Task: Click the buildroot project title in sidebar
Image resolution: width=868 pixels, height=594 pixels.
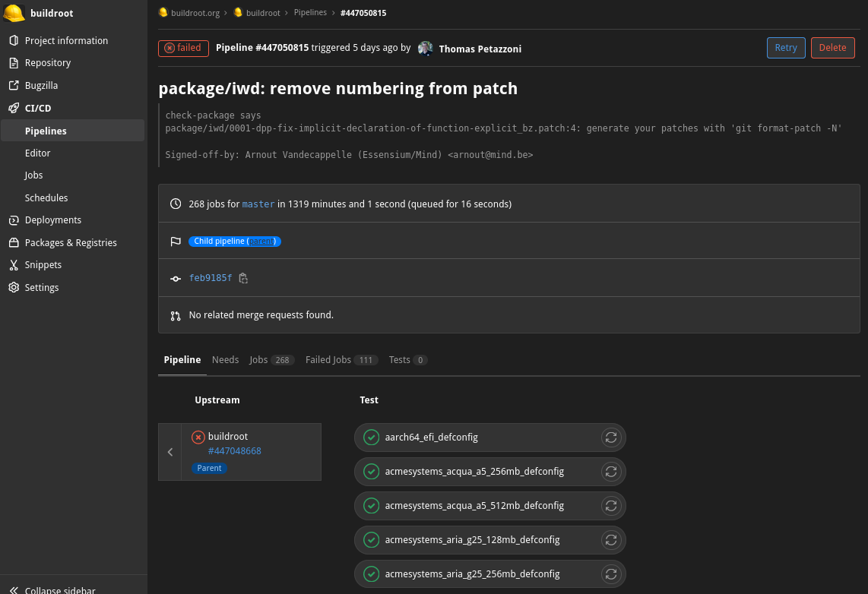Action: [x=52, y=13]
